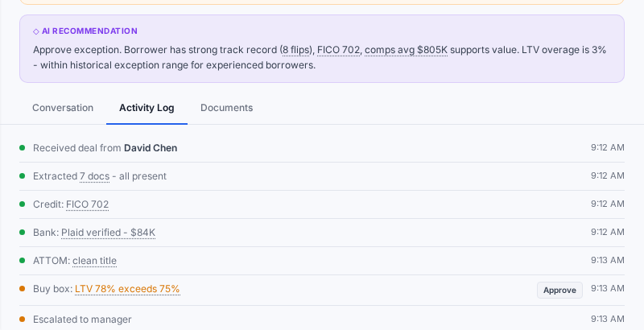Viewport: 644px width, 330px height.
Task: Open the Documents tab
Action: point(226,108)
